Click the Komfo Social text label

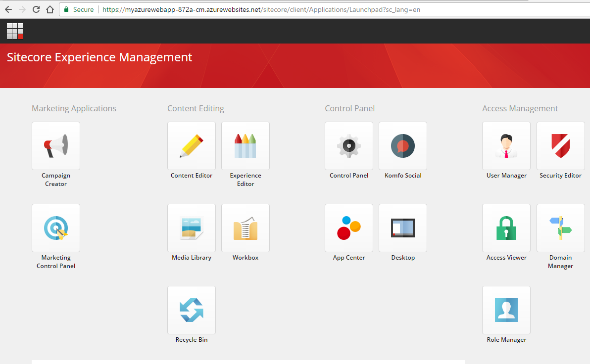402,176
